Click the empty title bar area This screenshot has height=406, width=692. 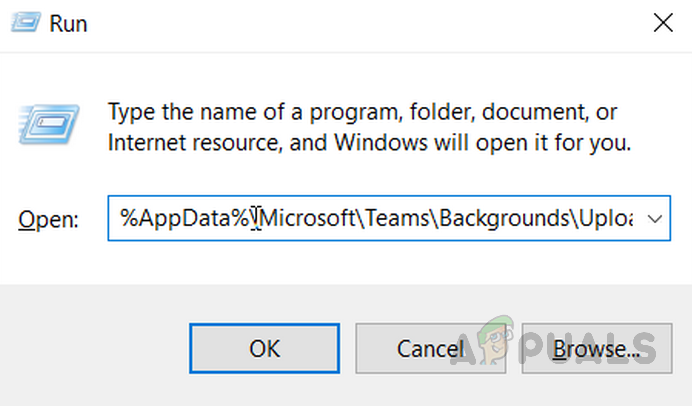coord(350,24)
